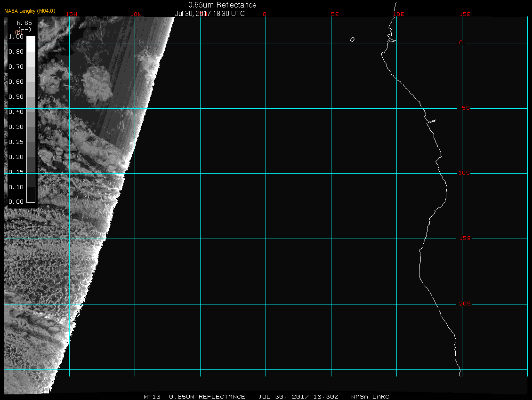
Task: Click the 15S latitude label
Action: [465, 239]
